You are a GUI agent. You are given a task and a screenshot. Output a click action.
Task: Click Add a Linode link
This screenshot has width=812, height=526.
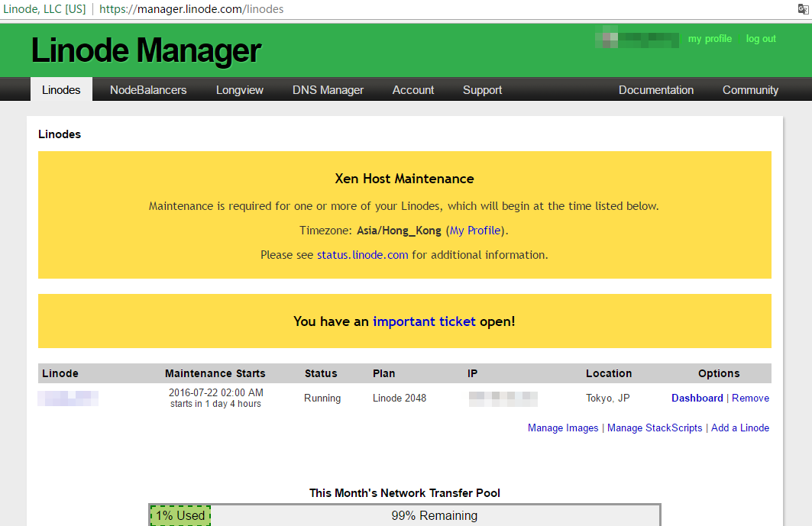pos(740,428)
